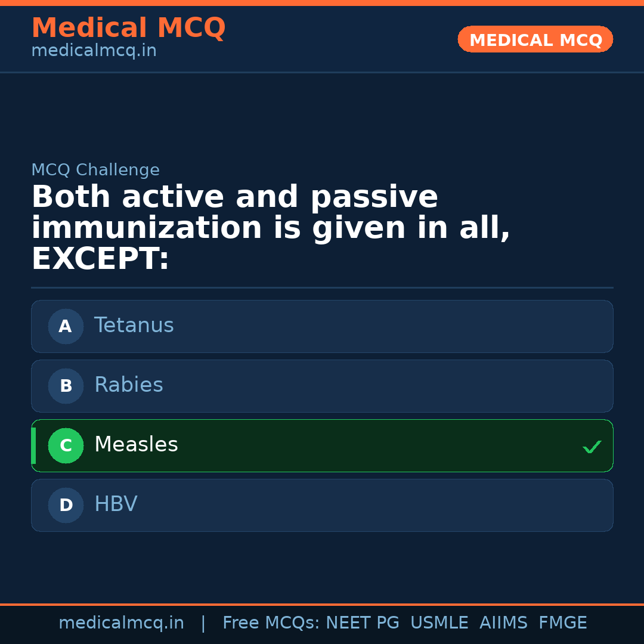
Task: Choose the HBV answer text
Action: 116,504
